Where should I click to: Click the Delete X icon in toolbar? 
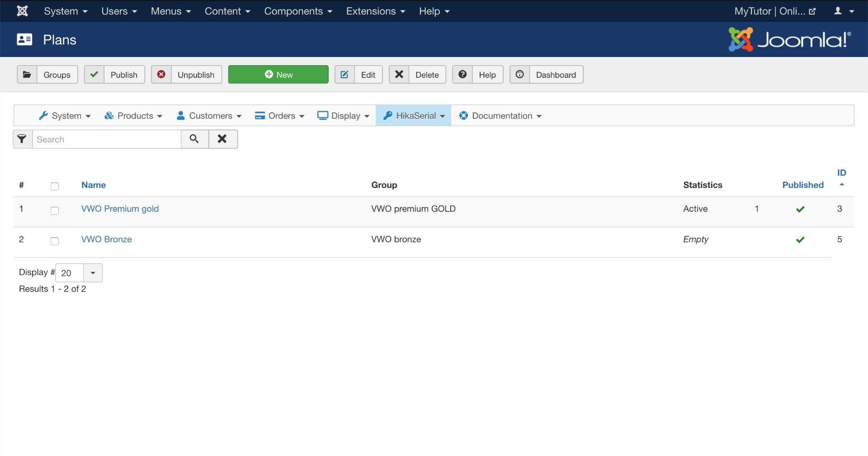[x=399, y=75]
